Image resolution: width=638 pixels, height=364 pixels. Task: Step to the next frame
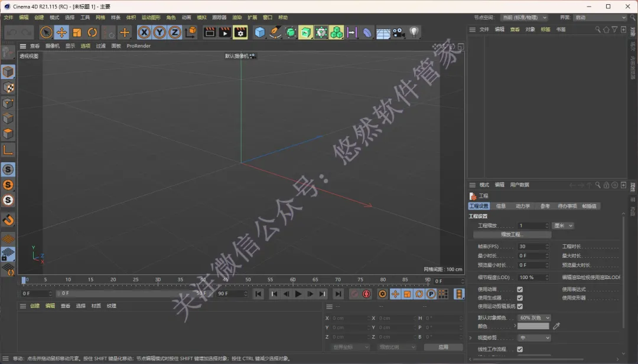coord(310,294)
